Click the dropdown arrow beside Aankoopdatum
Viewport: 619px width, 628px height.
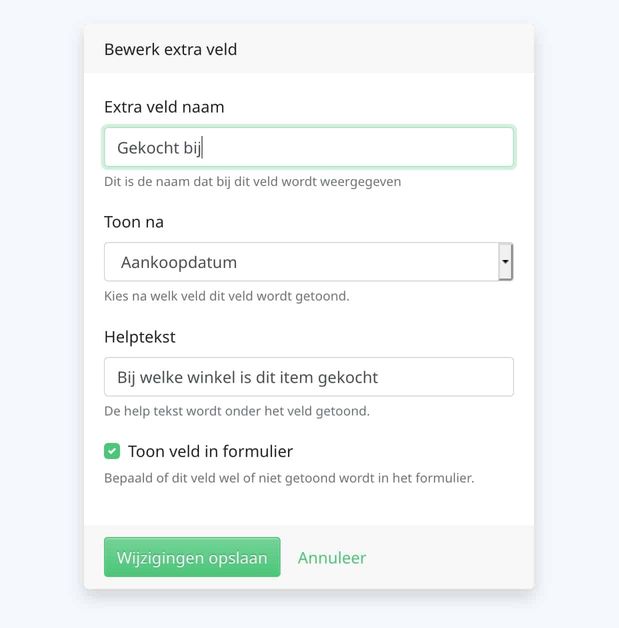click(505, 262)
